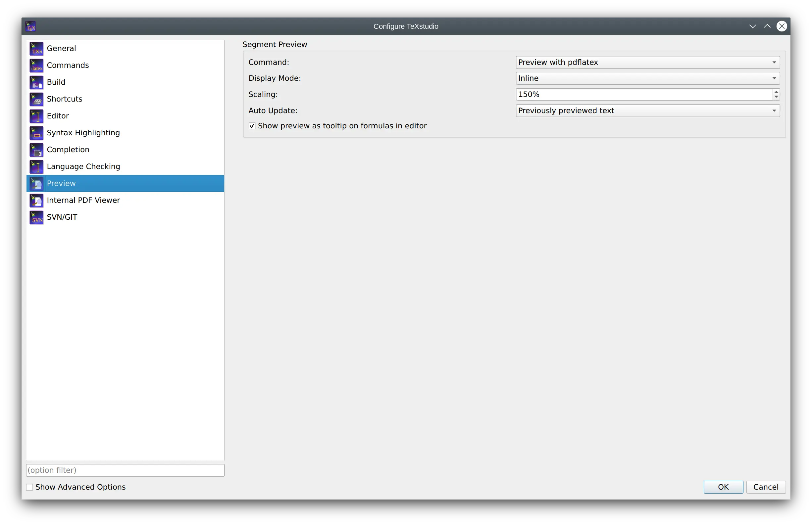Increase Scaling with the up arrow
Viewport: 812px width, 525px height.
click(x=776, y=92)
